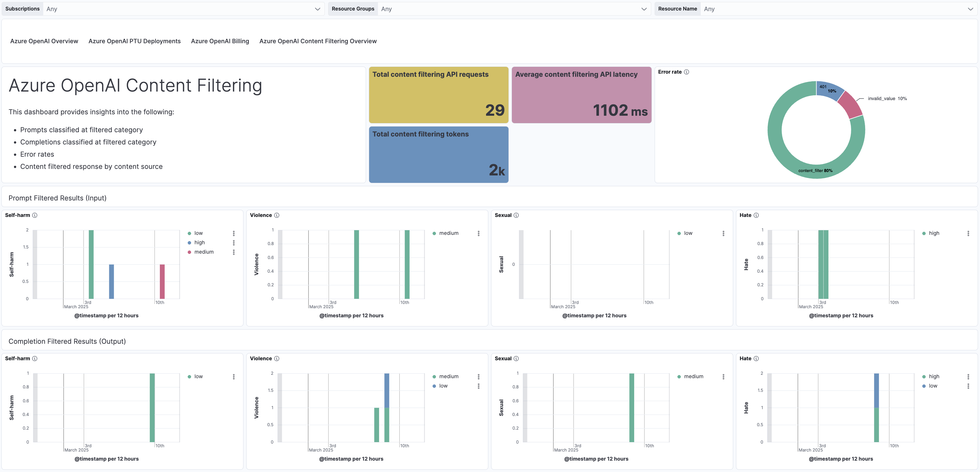The height and width of the screenshot is (472, 980).
Task: Open options icon for prompt Self-harm low legend
Action: (x=233, y=233)
